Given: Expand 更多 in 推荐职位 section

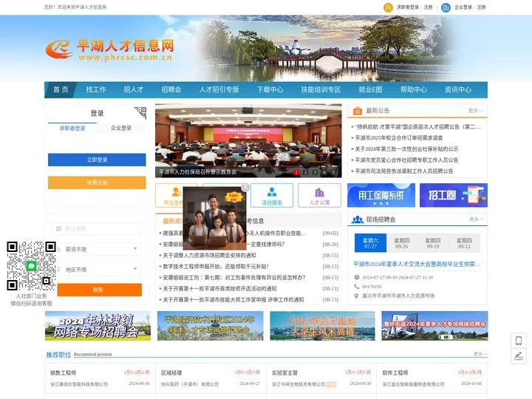Looking at the screenshot, I should [480, 354].
